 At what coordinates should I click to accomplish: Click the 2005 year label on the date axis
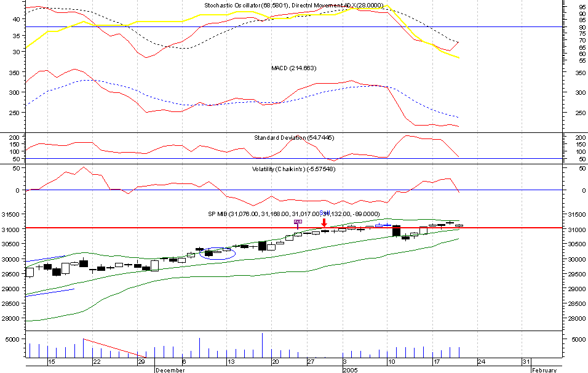350,370
